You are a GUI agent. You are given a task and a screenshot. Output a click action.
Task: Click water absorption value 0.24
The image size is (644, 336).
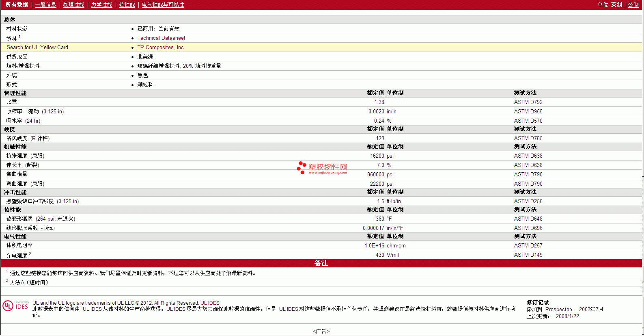click(x=379, y=121)
